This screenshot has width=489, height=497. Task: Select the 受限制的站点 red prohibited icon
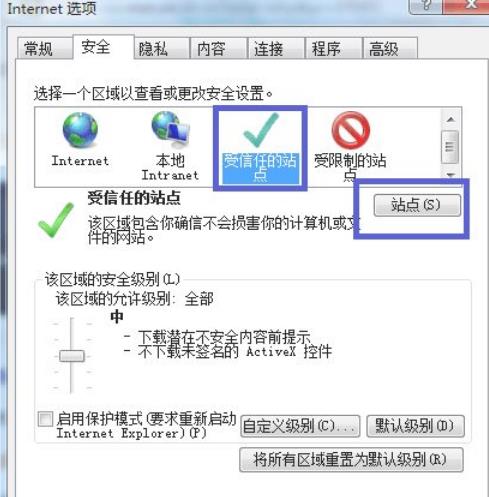coord(351,130)
